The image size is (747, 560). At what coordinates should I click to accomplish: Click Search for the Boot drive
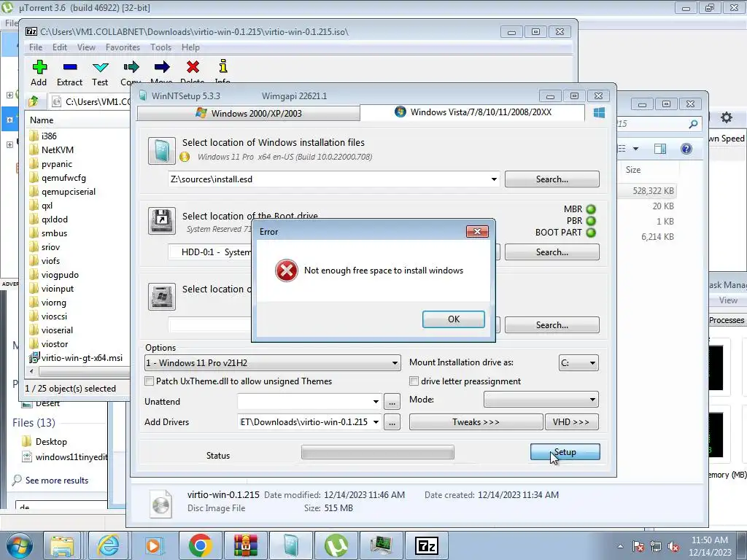click(x=551, y=252)
